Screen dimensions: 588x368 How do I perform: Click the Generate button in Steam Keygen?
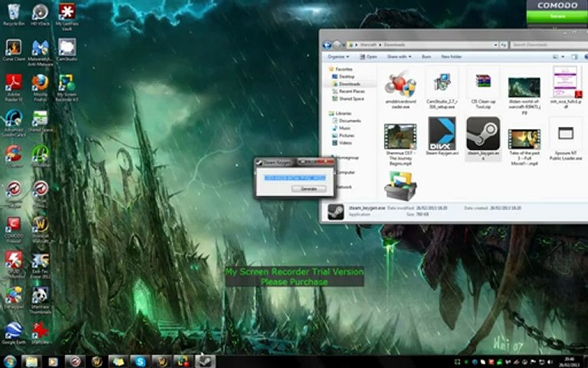(309, 189)
